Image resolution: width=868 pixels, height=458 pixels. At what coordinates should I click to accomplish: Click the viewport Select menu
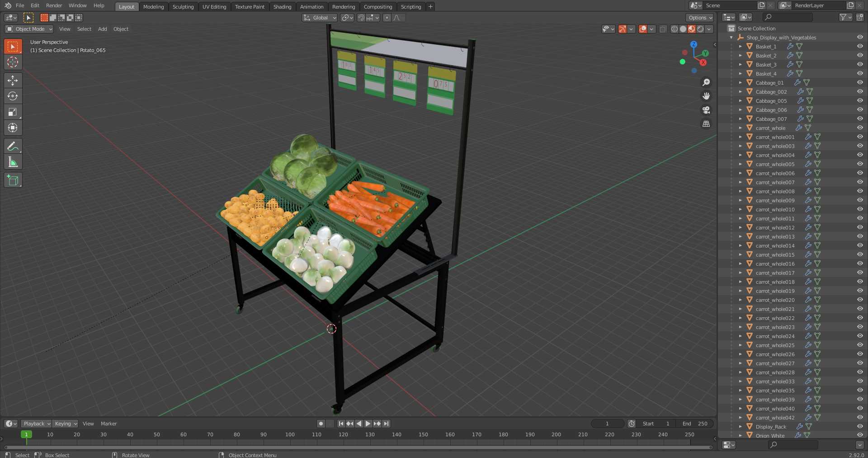84,29
